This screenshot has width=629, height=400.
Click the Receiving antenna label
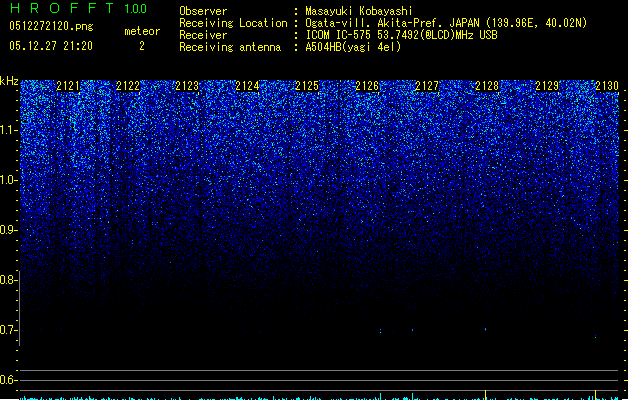click(x=230, y=47)
